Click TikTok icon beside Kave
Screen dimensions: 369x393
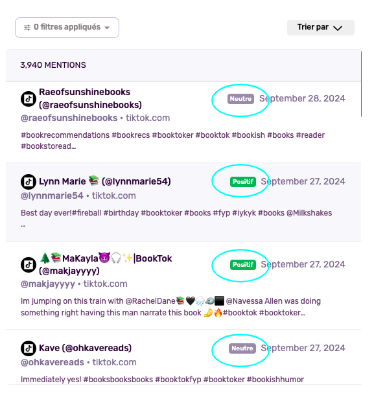pyautogui.click(x=28, y=348)
